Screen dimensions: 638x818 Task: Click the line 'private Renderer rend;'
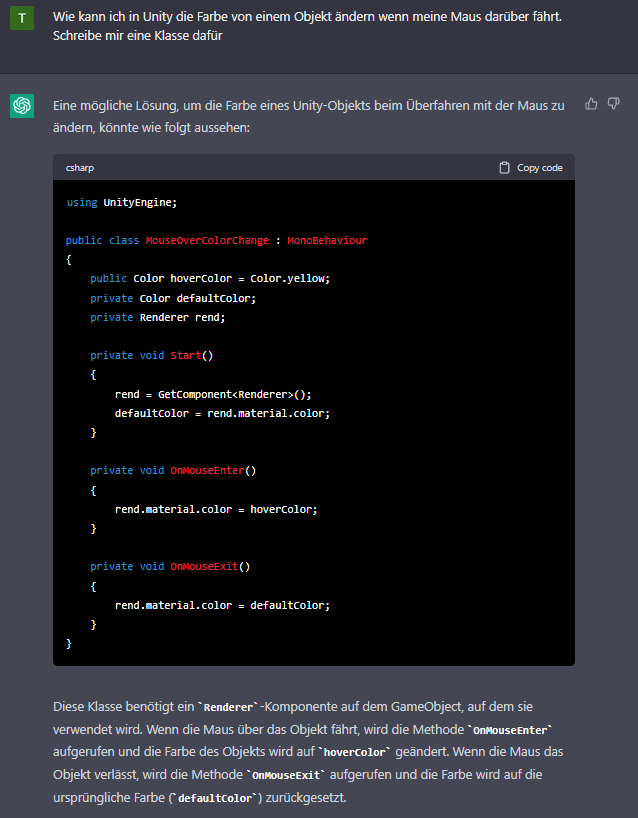coord(158,317)
